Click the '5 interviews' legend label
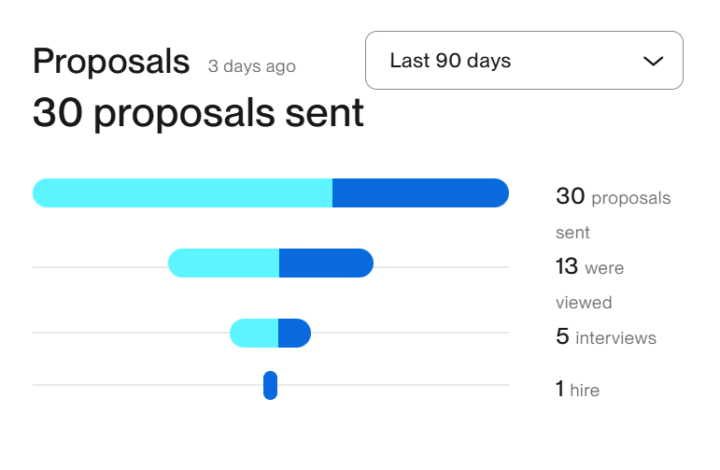The height and width of the screenshot is (470, 720). coord(606,337)
